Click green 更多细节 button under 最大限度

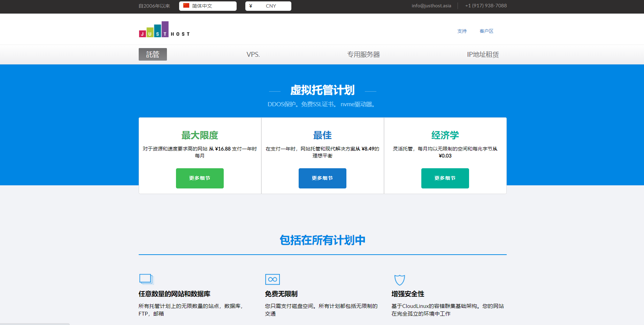point(200,178)
